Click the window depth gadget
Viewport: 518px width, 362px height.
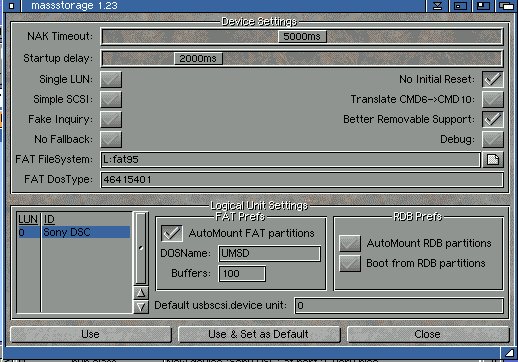click(506, 6)
